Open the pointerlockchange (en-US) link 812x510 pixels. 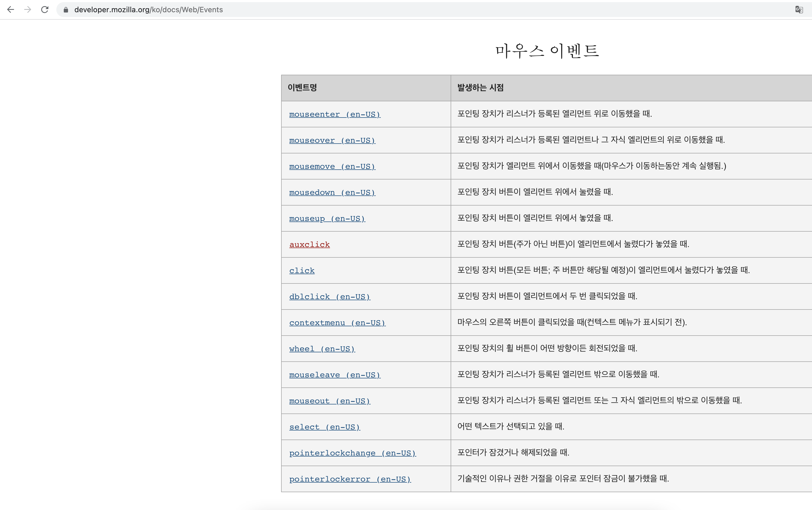[x=352, y=453]
